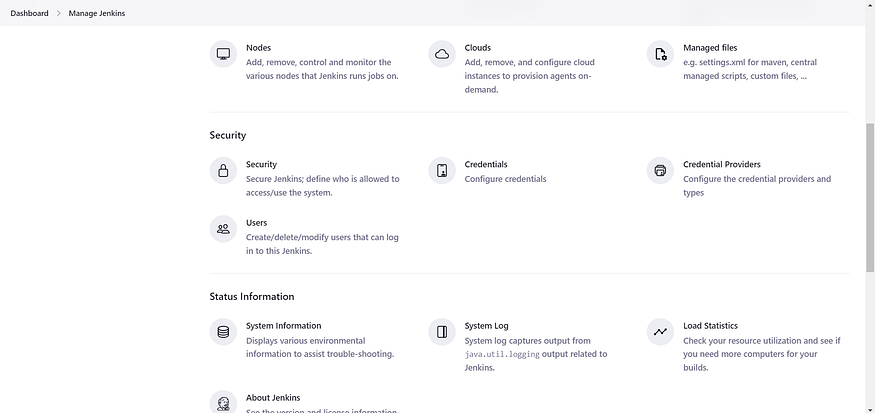
Task: Click the Credentials phone icon
Action: pos(442,170)
